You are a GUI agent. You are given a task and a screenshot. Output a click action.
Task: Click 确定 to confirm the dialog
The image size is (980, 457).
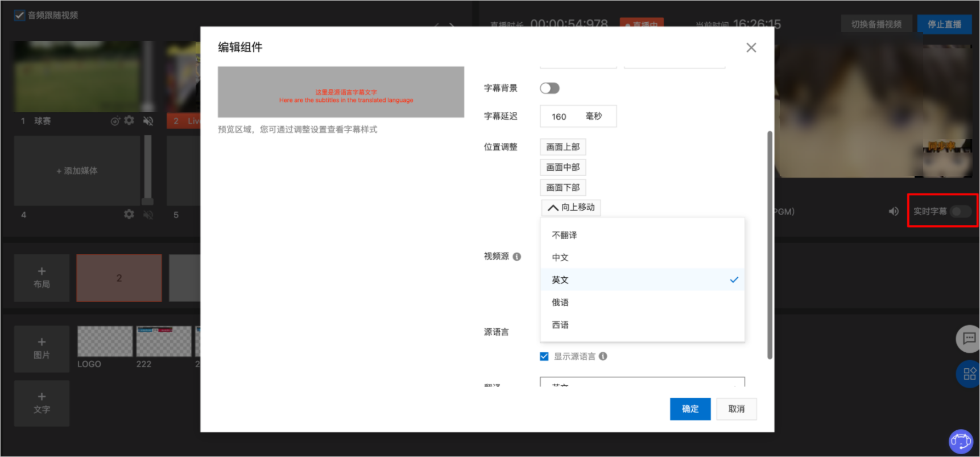690,409
